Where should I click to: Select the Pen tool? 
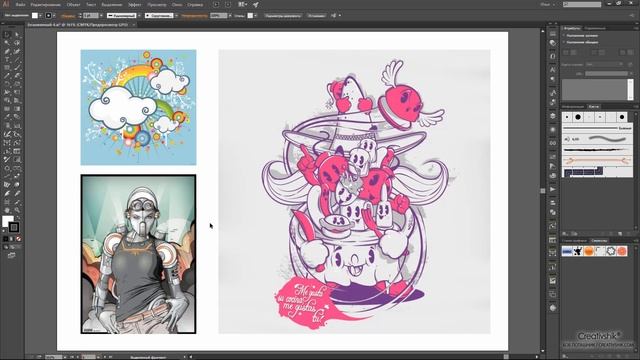tap(7, 51)
